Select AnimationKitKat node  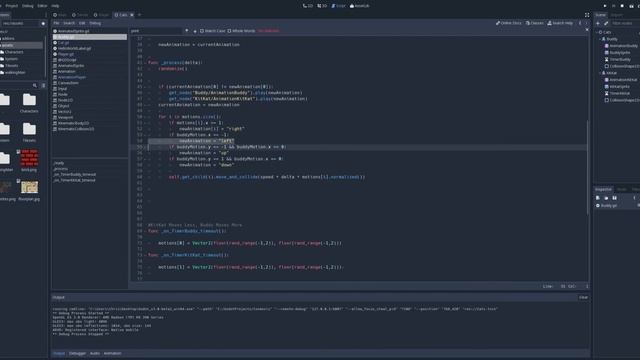click(x=621, y=80)
